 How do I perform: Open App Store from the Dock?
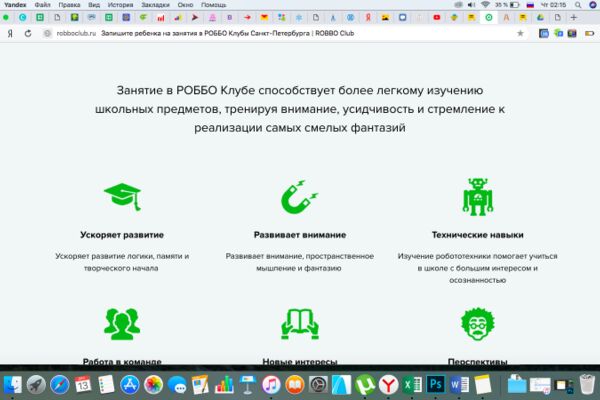tap(130, 384)
